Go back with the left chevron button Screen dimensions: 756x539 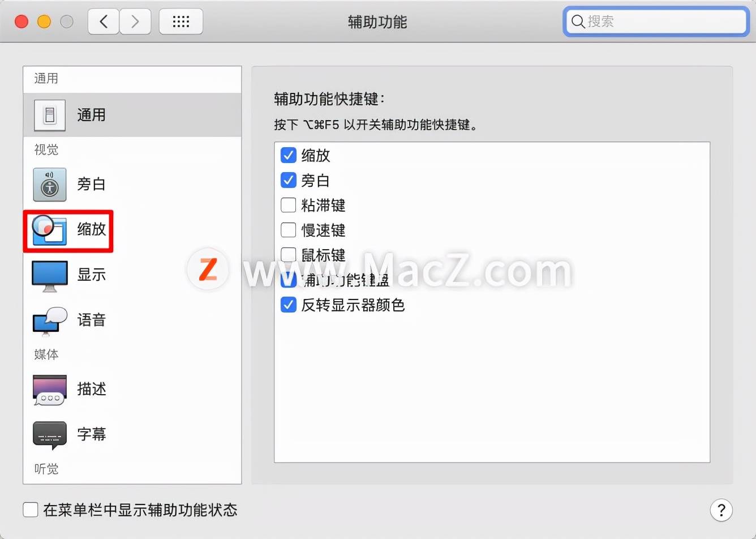(104, 22)
